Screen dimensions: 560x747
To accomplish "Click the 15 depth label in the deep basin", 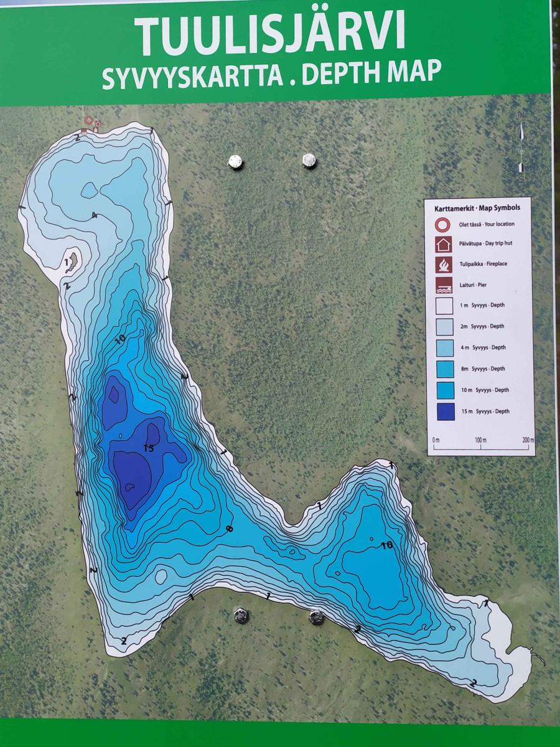I will click(148, 448).
